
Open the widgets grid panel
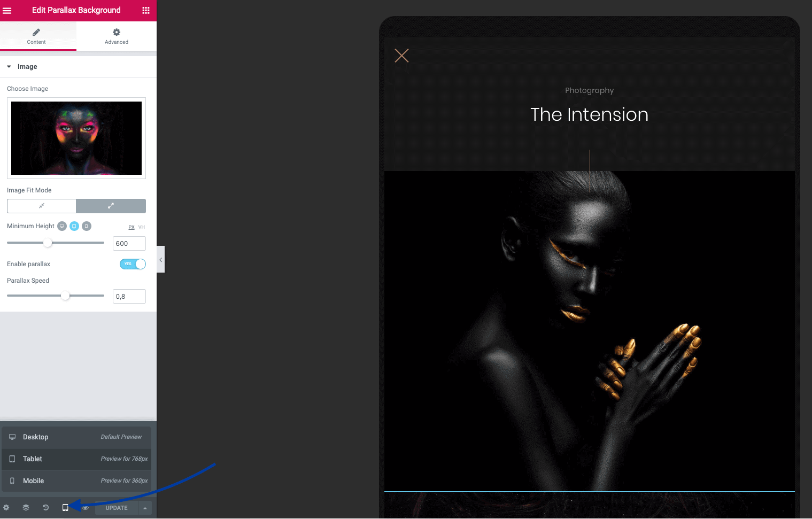click(145, 11)
